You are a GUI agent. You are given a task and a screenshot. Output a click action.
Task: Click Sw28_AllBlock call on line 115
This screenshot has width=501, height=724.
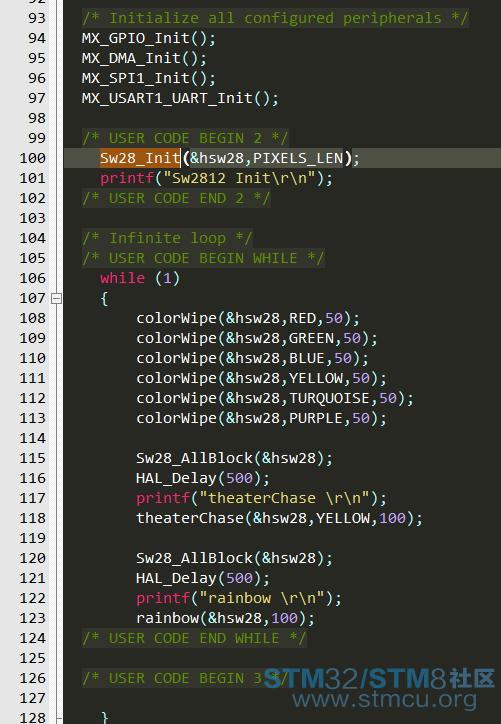(234, 458)
